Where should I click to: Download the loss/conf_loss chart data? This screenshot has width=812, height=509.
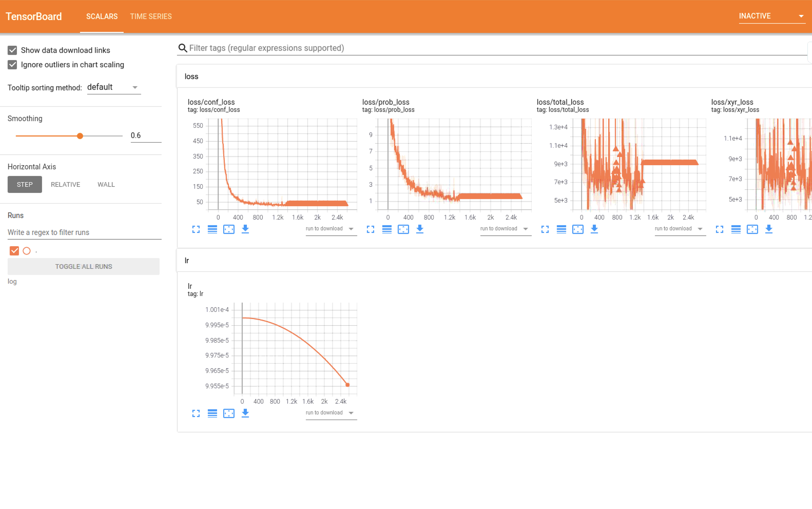coord(245,229)
